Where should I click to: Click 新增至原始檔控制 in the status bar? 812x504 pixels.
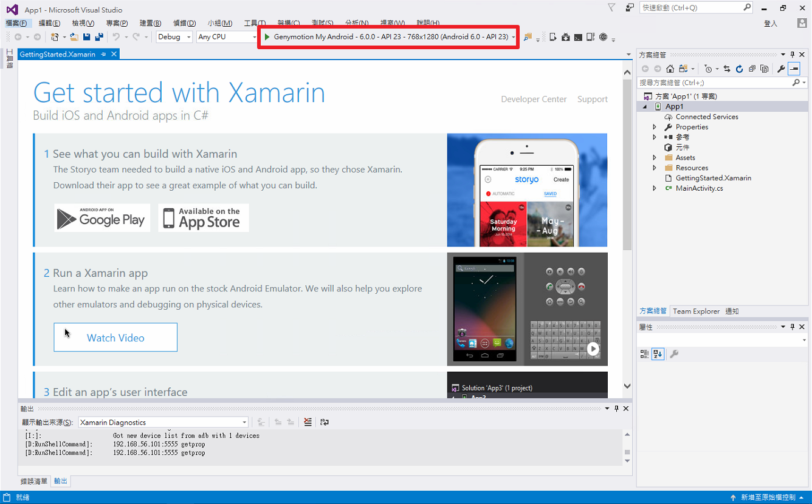click(768, 497)
